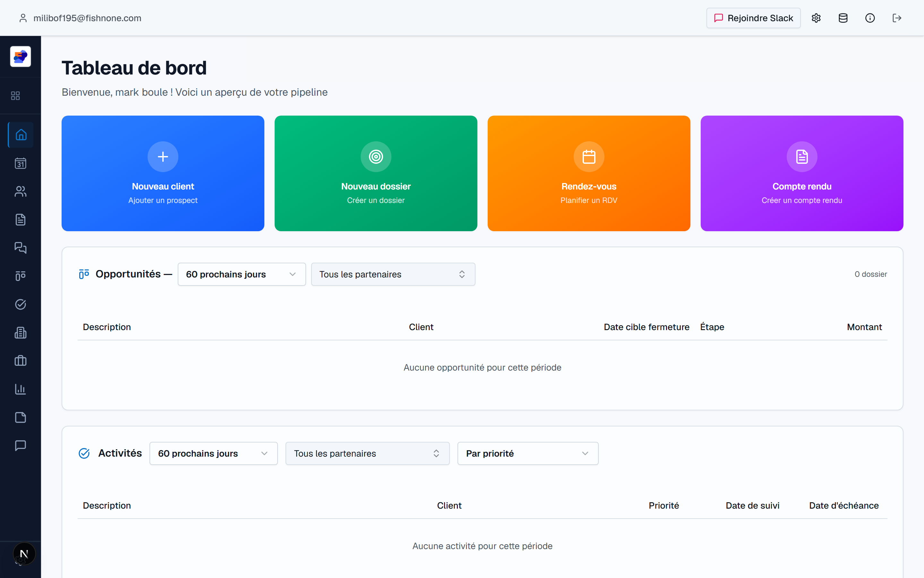
Task: Open the grid apps icon in sidebar
Action: click(15, 96)
